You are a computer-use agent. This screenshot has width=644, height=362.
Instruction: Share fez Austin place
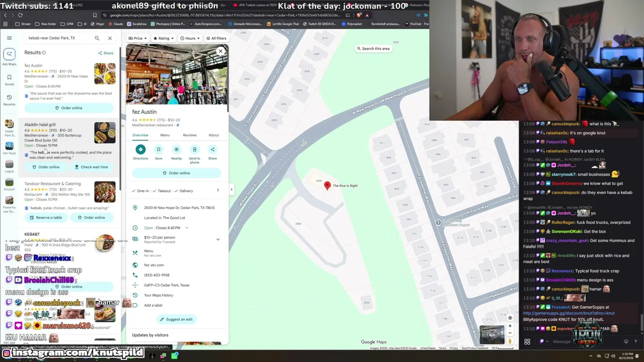pyautogui.click(x=212, y=153)
